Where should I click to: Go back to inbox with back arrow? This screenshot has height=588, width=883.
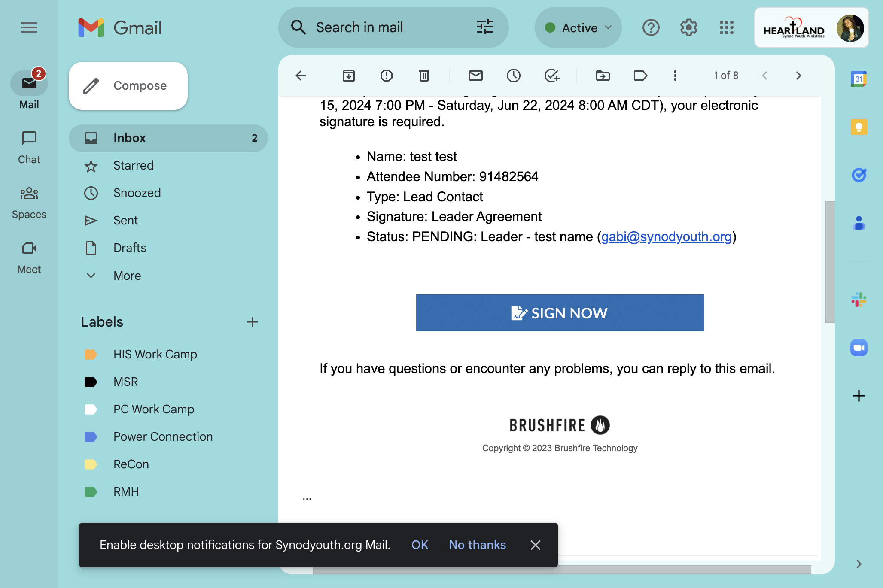click(x=301, y=76)
